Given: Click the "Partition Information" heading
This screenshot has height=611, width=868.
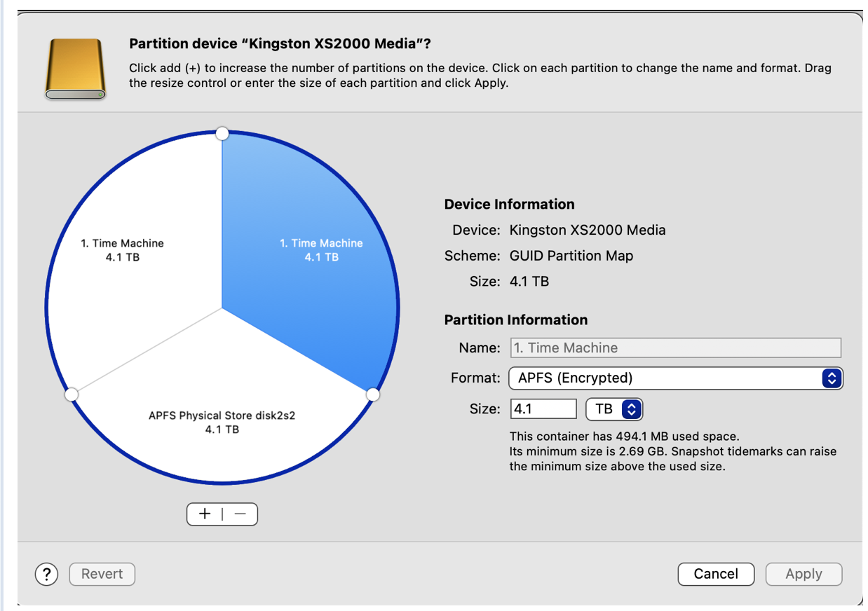Looking at the screenshot, I should point(516,320).
